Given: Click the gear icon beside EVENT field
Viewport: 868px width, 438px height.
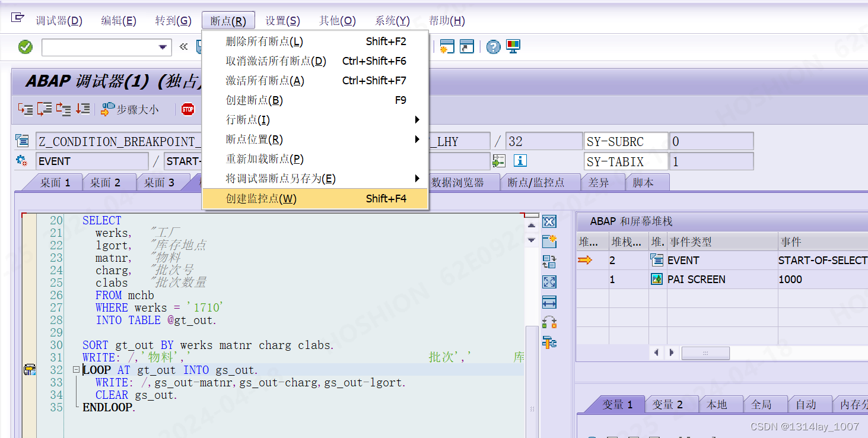Looking at the screenshot, I should (22, 161).
